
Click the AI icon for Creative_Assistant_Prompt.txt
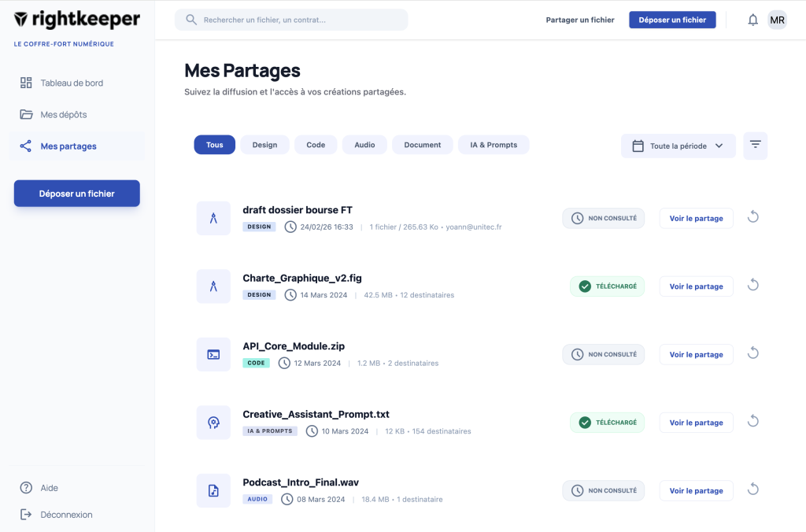pyautogui.click(x=213, y=423)
